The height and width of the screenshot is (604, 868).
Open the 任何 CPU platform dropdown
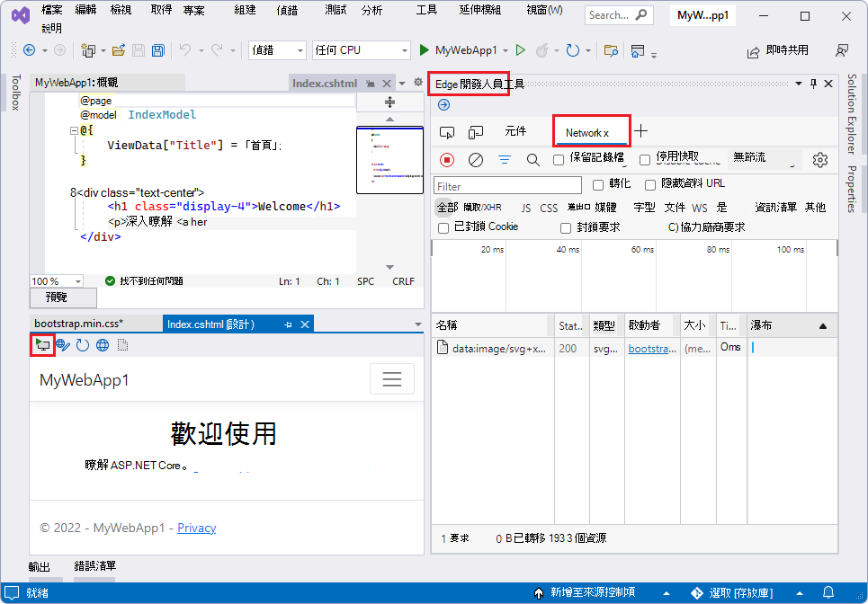click(360, 49)
